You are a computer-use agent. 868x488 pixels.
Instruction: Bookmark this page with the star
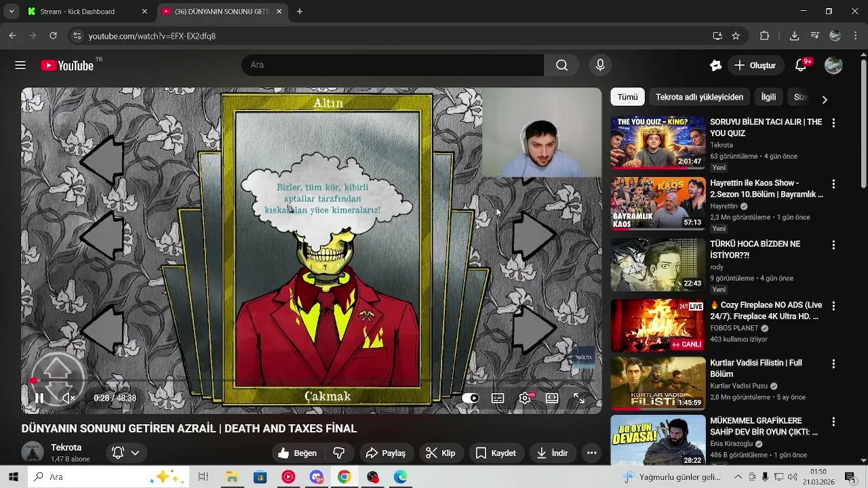736,36
